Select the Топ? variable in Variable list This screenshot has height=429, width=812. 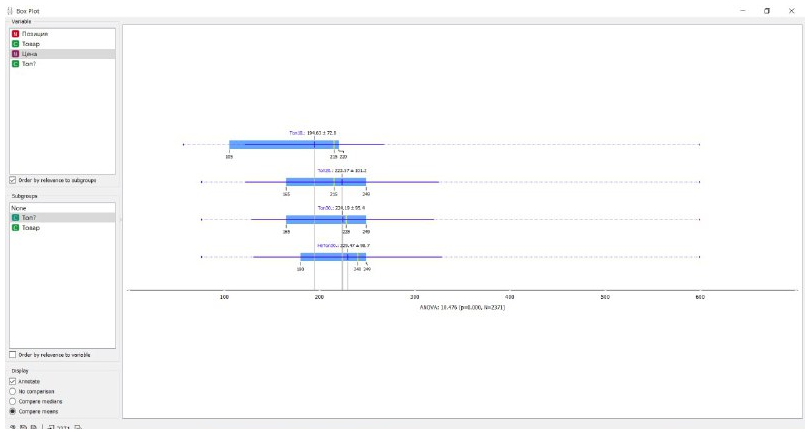pos(62,64)
